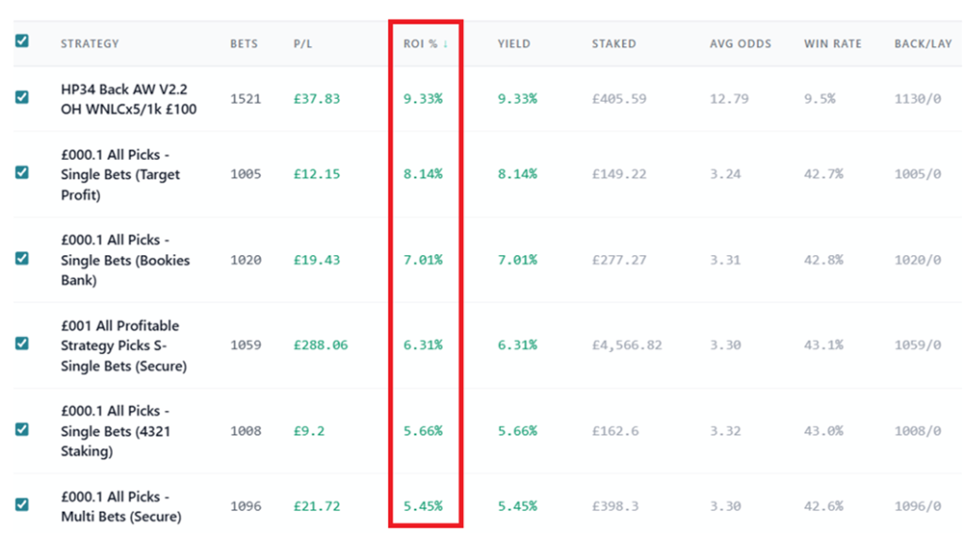Sort by the Back/Lay column header

[x=921, y=43]
